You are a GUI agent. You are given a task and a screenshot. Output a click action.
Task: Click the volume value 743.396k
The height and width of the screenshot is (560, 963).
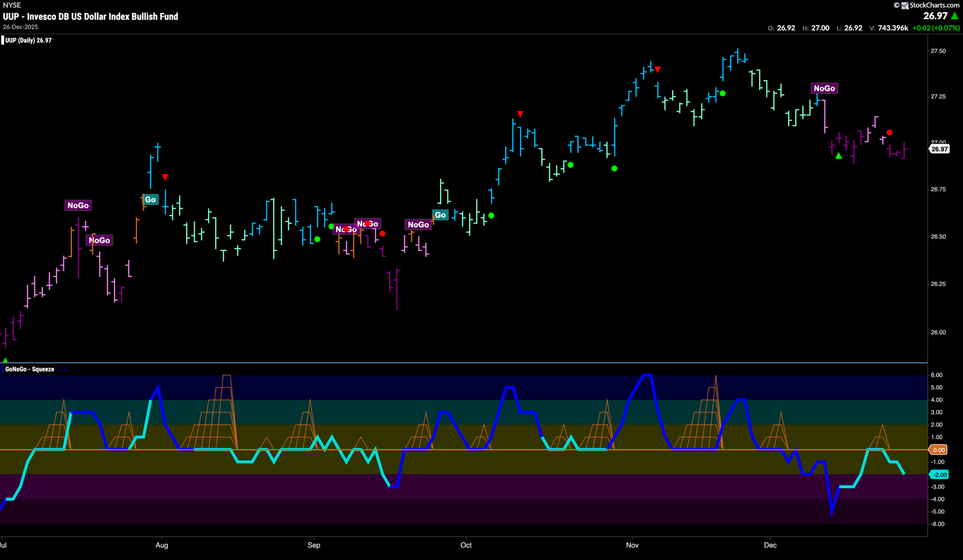893,28
